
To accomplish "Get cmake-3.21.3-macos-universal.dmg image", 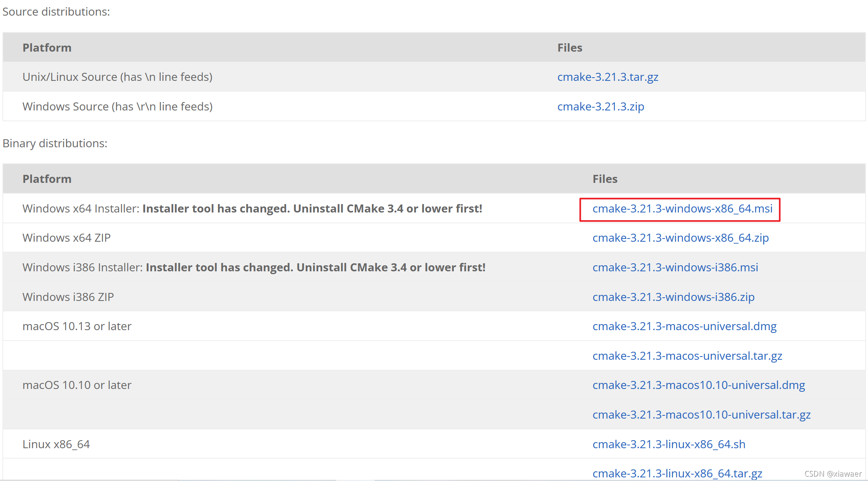I will tap(684, 326).
